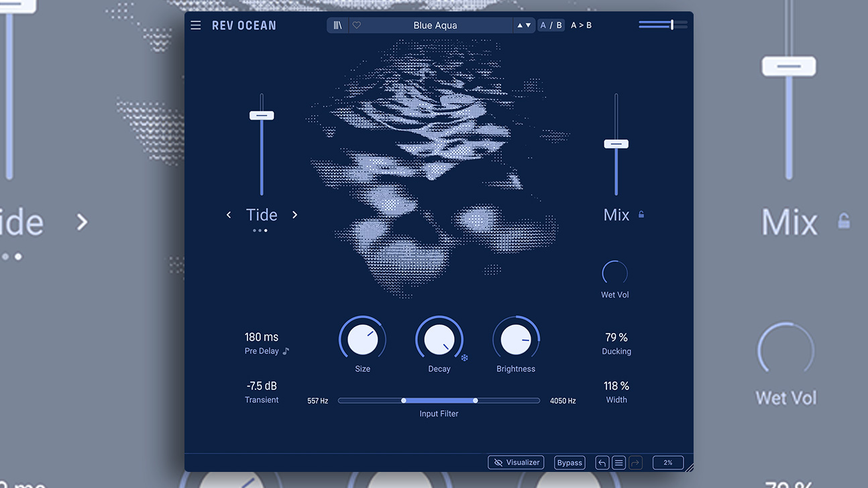Click the wave visualizer display
868x488 pixels.
[439, 168]
